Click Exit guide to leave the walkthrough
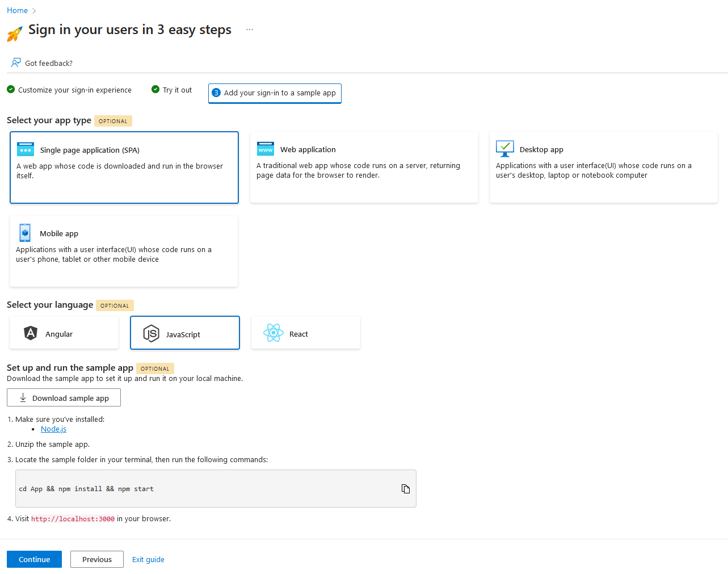Image resolution: width=728 pixels, height=574 pixels. [148, 559]
